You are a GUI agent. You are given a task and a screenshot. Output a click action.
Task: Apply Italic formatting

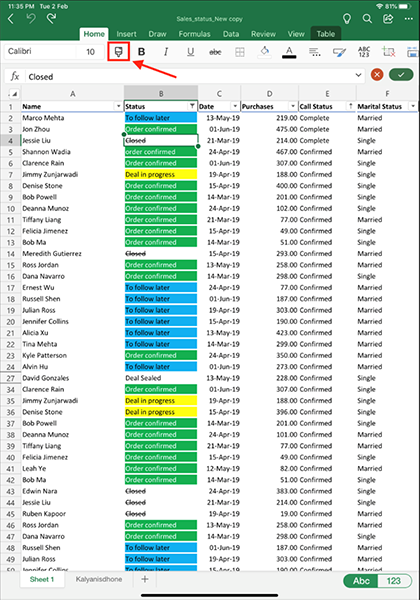tap(166, 52)
